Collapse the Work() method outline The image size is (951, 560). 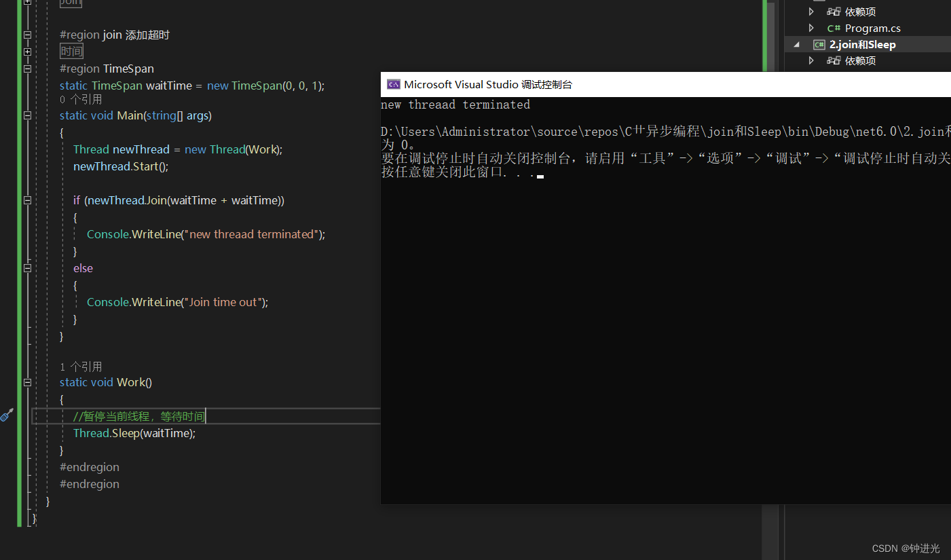[x=27, y=382]
